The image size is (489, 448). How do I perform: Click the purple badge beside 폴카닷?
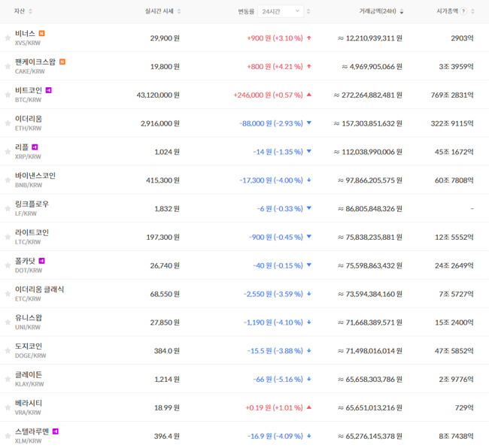pyautogui.click(x=41, y=261)
